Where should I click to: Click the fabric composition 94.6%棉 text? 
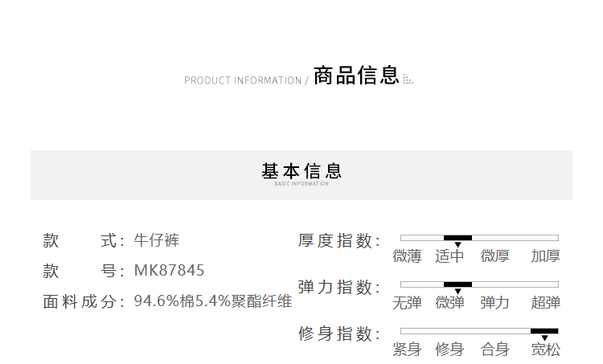[x=165, y=301]
